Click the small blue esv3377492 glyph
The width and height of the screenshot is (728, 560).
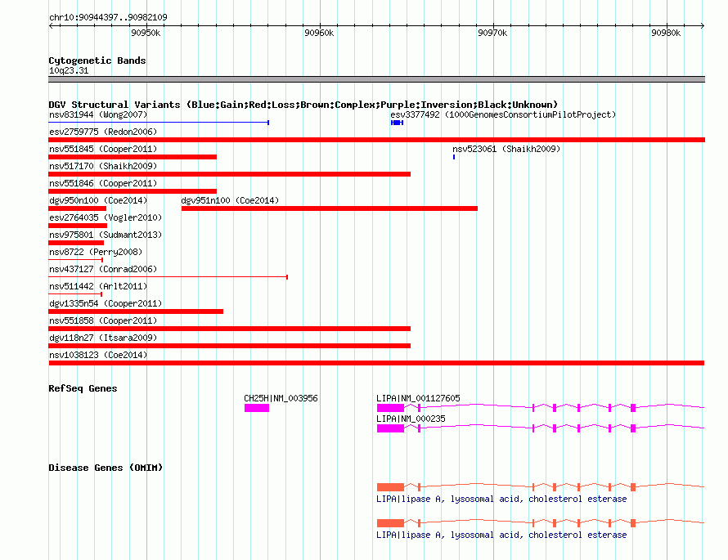click(397, 123)
